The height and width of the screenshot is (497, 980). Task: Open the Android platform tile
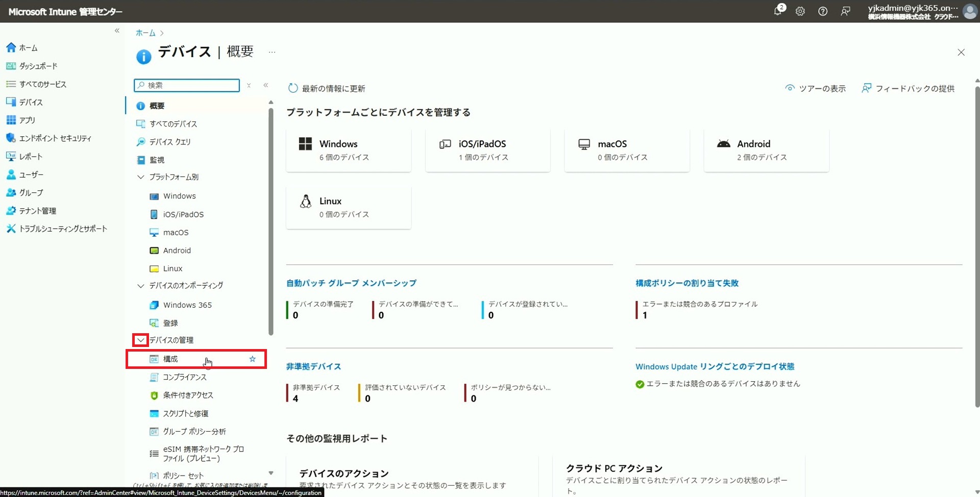(x=766, y=150)
